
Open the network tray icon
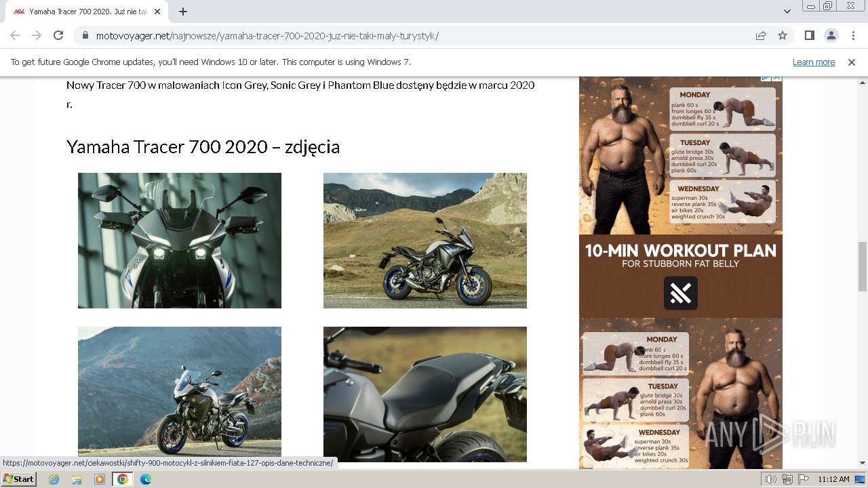pyautogui.click(x=787, y=479)
